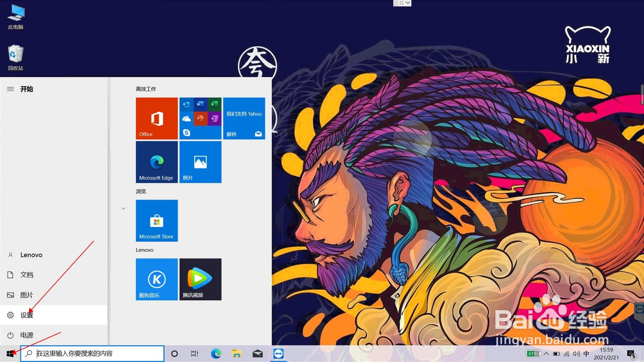Image resolution: width=644 pixels, height=362 pixels.
Task: Open the Office tile
Action: point(157,118)
